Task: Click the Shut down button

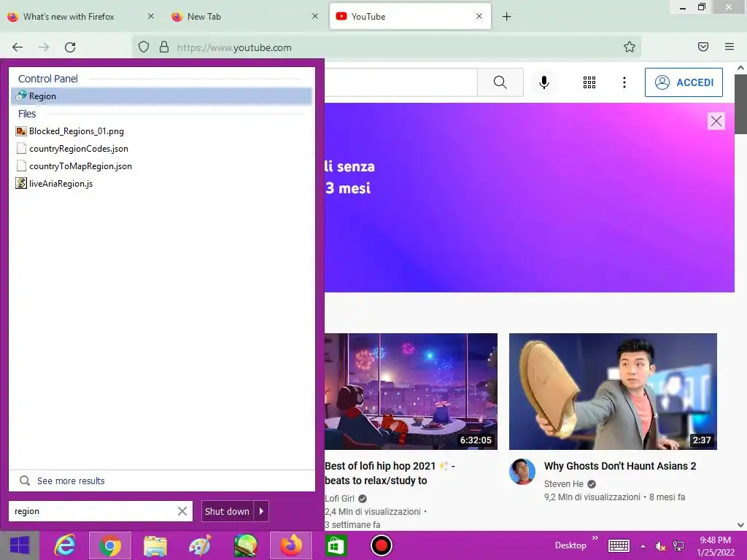Action: coord(228,511)
